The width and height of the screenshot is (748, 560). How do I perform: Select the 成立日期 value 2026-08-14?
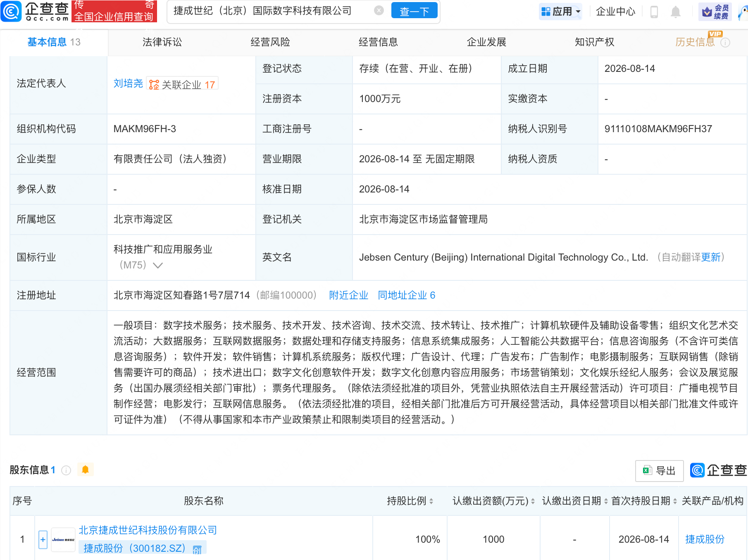630,69
